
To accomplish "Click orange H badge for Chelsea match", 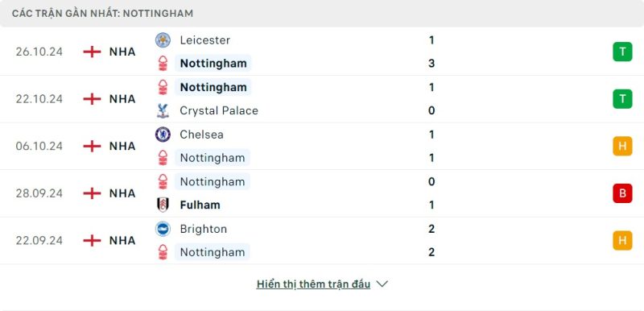I will point(622,147).
